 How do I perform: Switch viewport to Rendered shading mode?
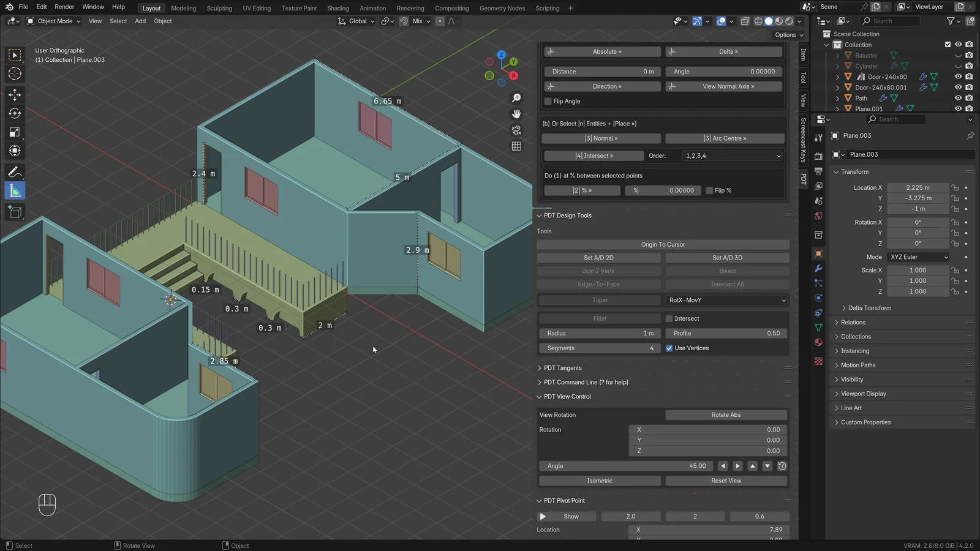pos(790,21)
